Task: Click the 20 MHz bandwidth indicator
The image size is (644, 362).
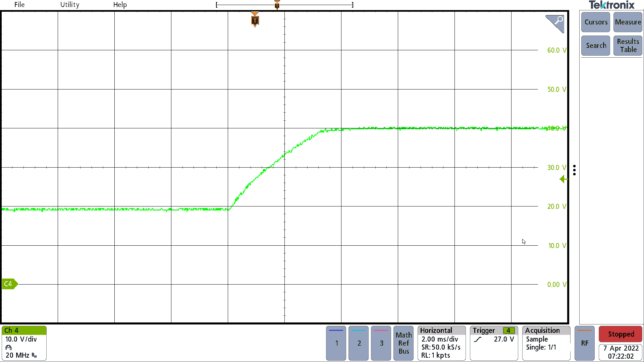Action: (18, 355)
